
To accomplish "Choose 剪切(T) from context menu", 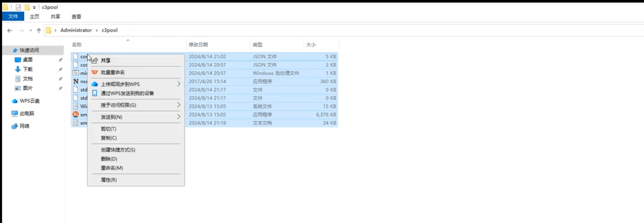I will tap(109, 129).
